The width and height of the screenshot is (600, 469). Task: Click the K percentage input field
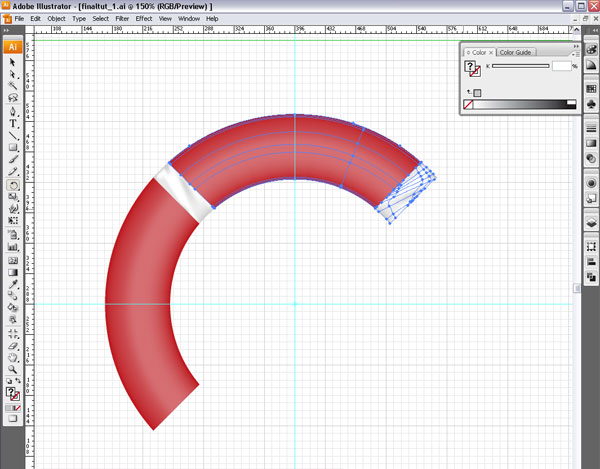(561, 66)
